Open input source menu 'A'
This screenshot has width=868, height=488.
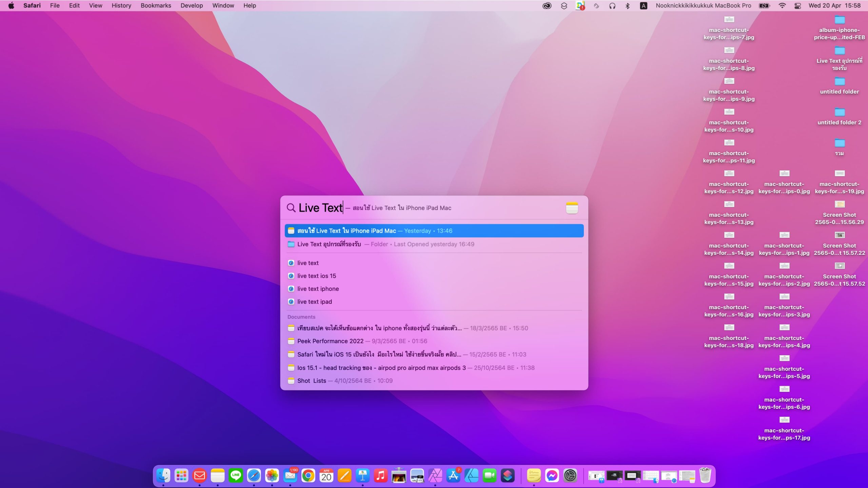pyautogui.click(x=643, y=5)
